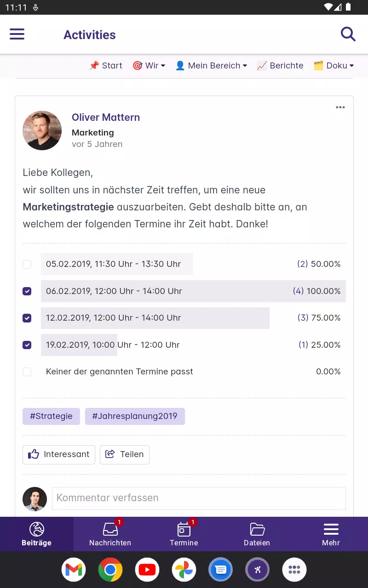
Task: Open the post options three-dot menu
Action: 340,107
